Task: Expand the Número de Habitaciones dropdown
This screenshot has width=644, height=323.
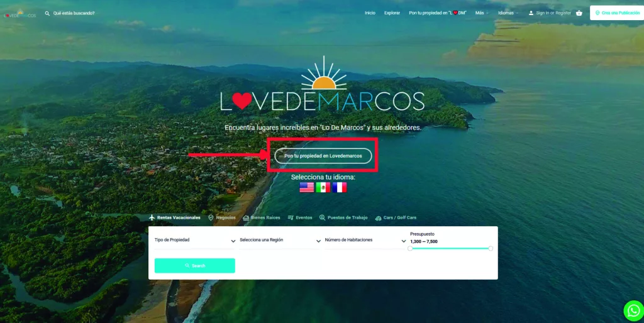Action: tap(365, 240)
